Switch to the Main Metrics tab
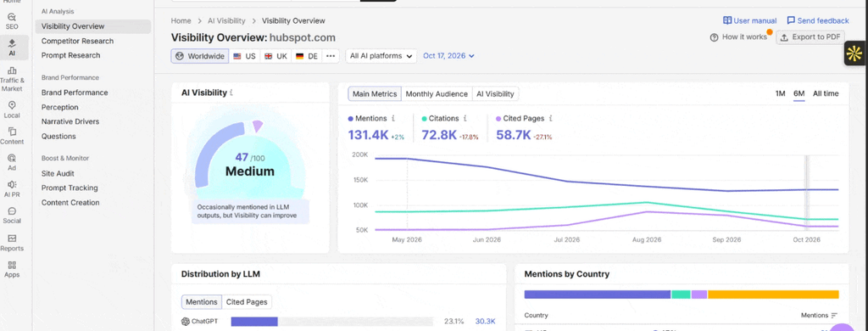The height and width of the screenshot is (331, 868). 375,93
